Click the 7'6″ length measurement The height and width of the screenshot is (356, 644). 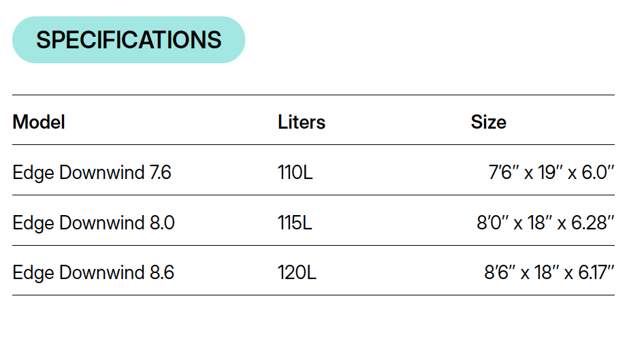tap(504, 173)
